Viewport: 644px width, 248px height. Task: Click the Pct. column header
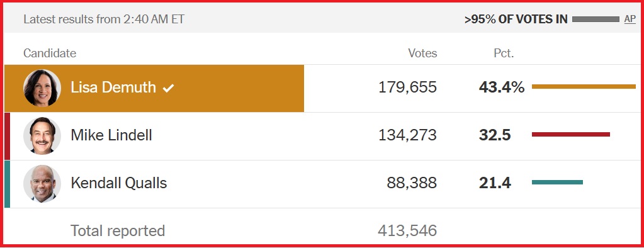point(504,53)
